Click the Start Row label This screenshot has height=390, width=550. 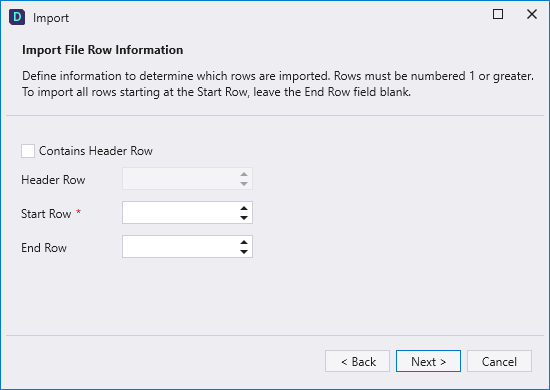(46, 214)
